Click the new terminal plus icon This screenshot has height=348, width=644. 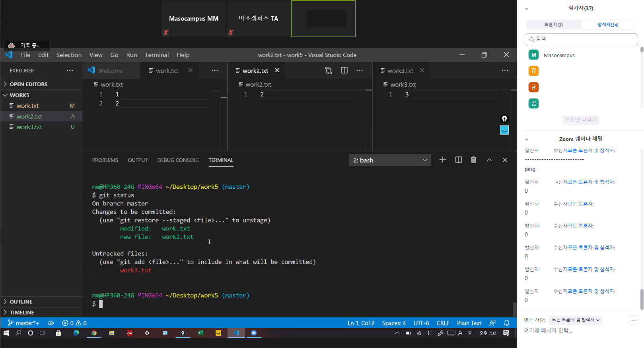442,160
